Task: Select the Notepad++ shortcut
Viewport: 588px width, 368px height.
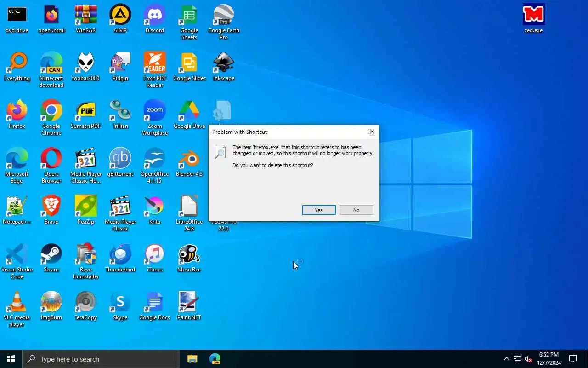Action: (17, 211)
